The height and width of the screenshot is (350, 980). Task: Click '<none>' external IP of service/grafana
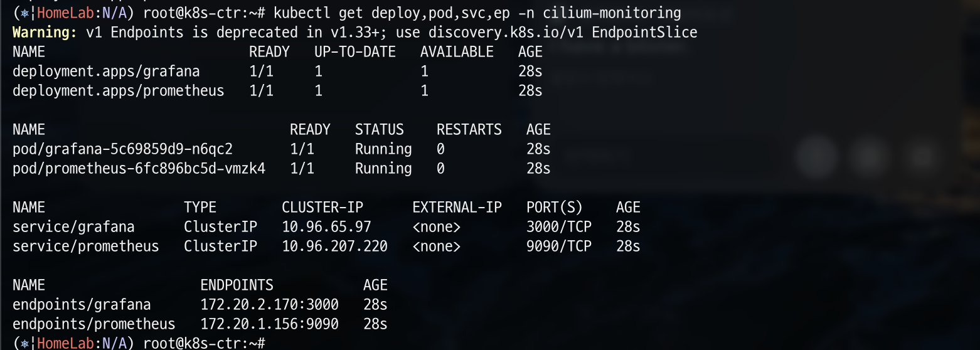[x=437, y=226]
